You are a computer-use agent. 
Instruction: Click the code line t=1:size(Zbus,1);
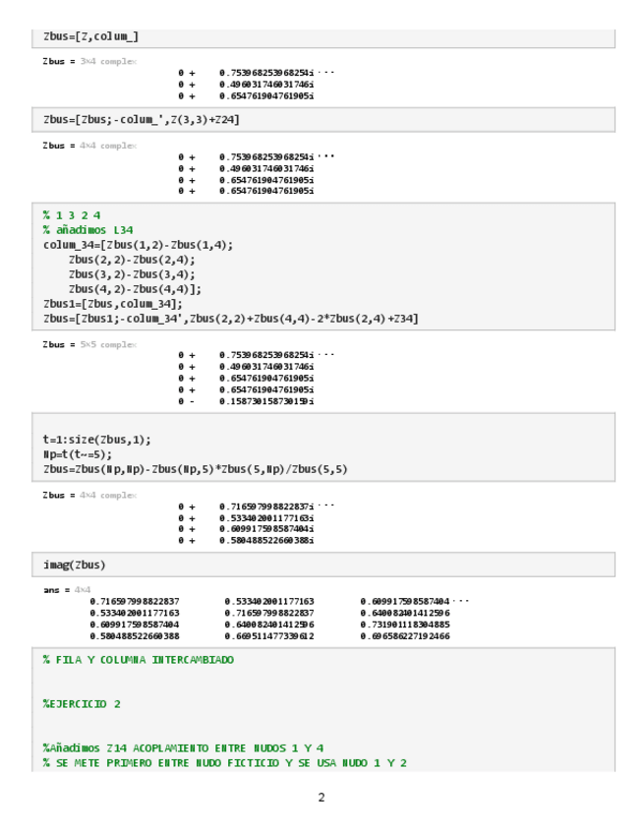click(x=96, y=440)
